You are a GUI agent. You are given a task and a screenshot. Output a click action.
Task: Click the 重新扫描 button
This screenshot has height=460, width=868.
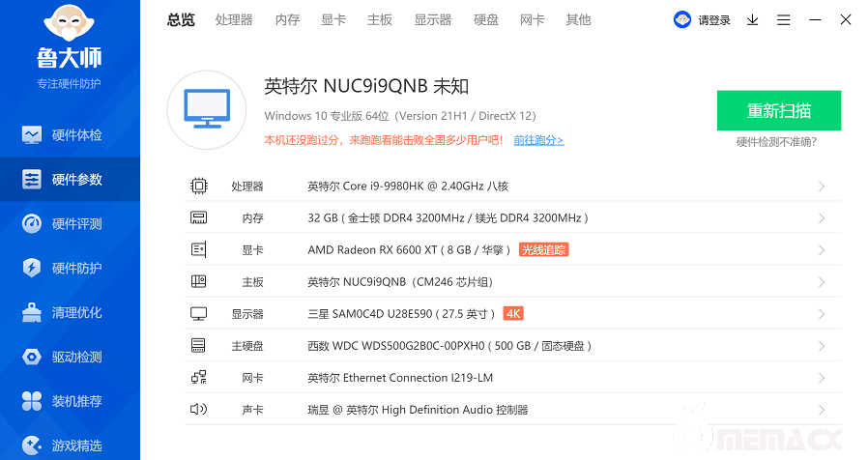pyautogui.click(x=779, y=111)
